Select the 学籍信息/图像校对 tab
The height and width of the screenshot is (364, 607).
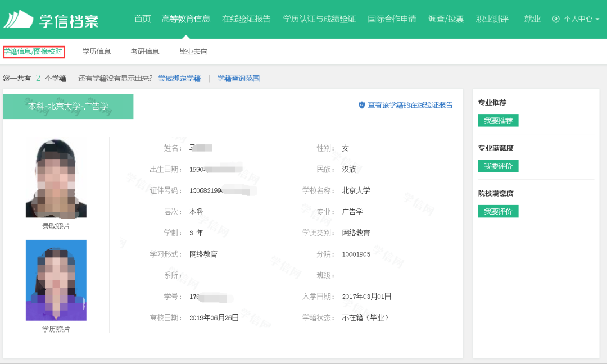click(x=34, y=52)
